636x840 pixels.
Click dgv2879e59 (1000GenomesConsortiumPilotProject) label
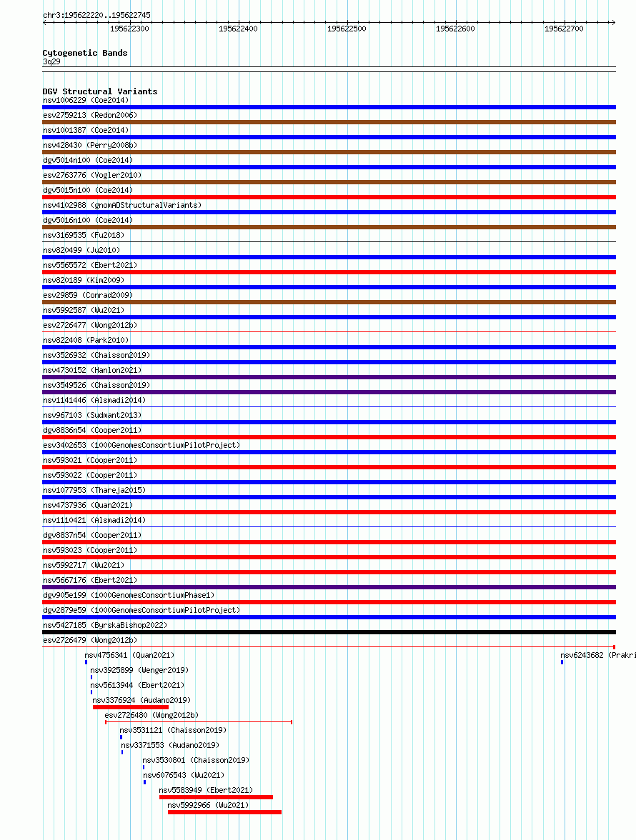click(141, 610)
